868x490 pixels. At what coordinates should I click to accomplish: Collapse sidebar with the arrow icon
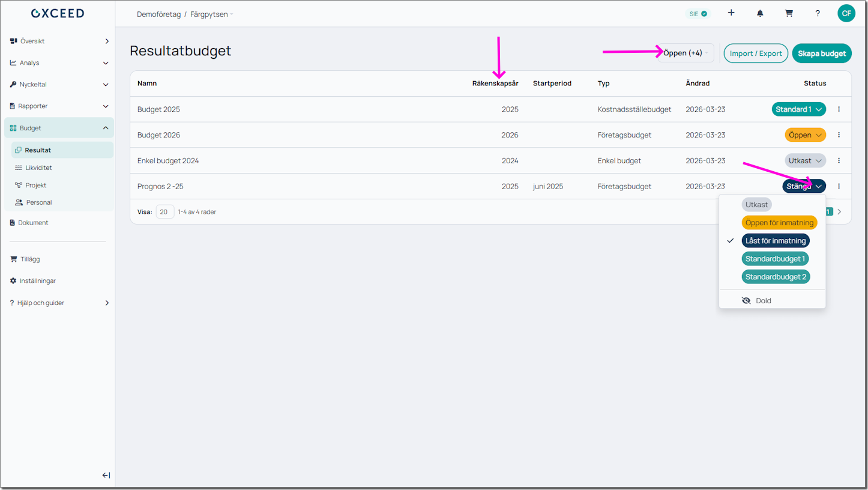(106, 475)
